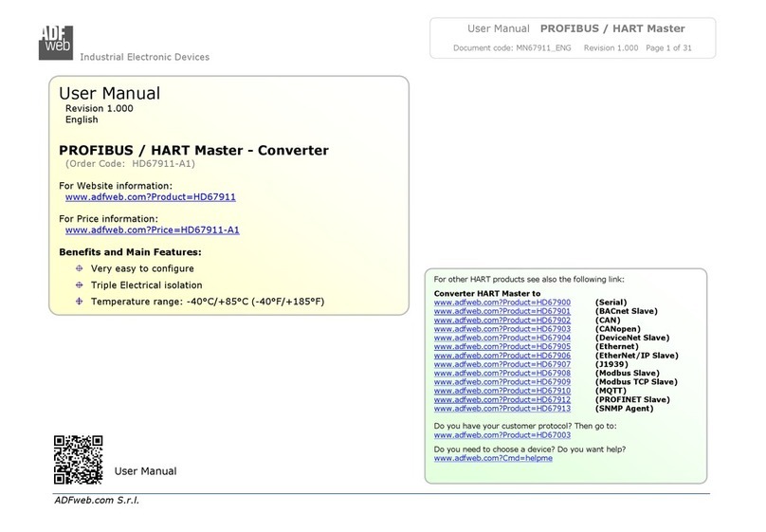The width and height of the screenshot is (766, 532).
Task: Open the Product=HD67902 CAN link
Action: (502, 320)
